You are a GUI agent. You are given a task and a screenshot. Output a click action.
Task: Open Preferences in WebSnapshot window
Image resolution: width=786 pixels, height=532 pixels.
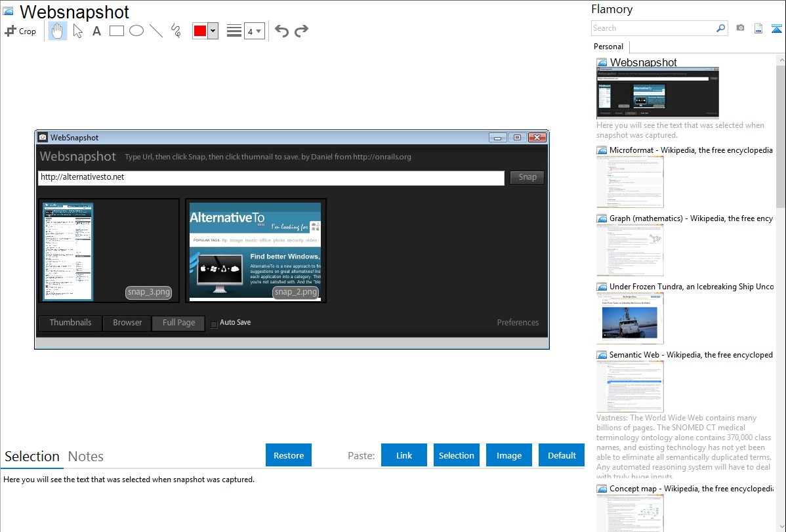(x=518, y=323)
